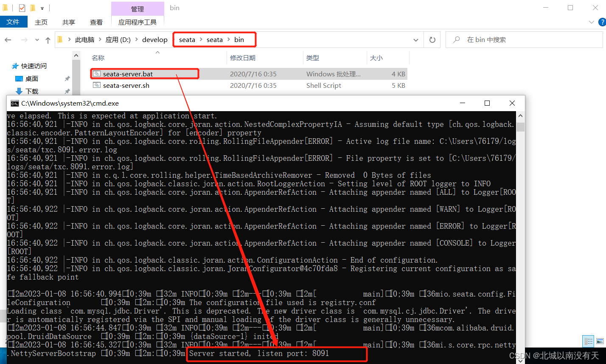Open the quick access toolbar customize dropdown
606x364 pixels.
click(x=42, y=8)
